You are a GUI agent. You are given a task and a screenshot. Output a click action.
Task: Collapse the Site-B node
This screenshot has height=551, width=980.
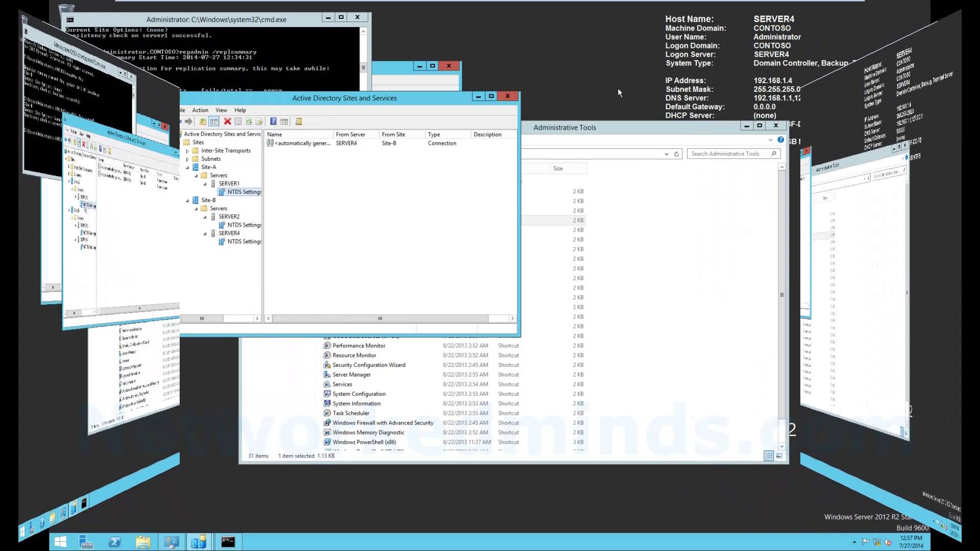[187, 201]
